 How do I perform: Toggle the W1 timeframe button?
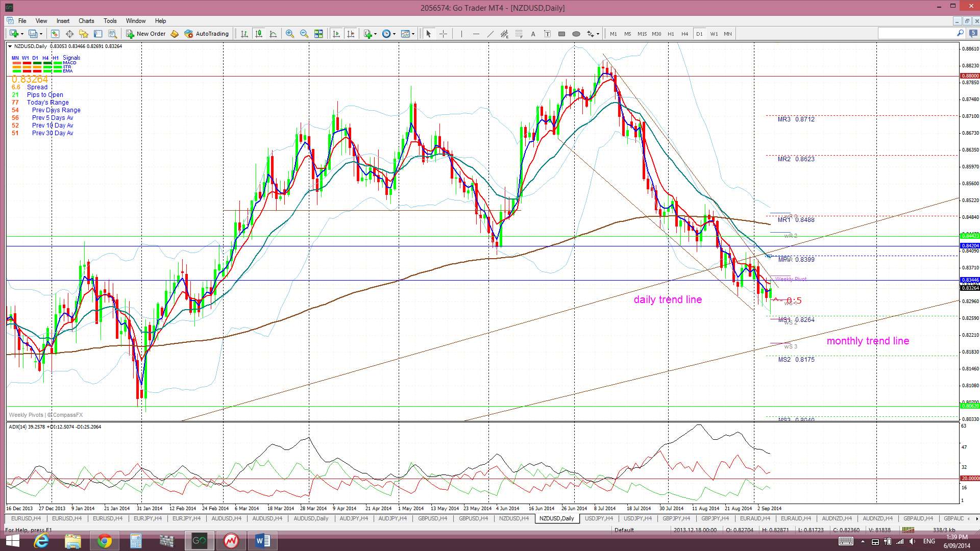pos(714,34)
